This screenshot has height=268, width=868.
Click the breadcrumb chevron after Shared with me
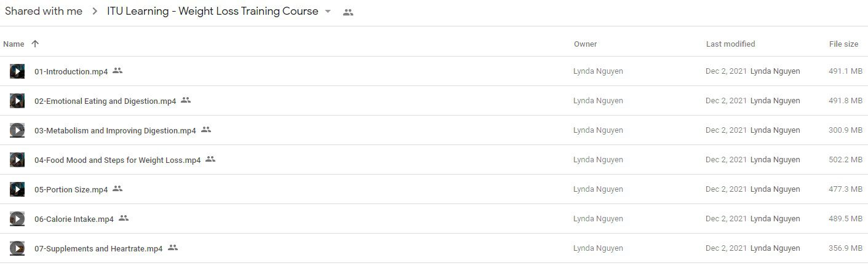[95, 12]
